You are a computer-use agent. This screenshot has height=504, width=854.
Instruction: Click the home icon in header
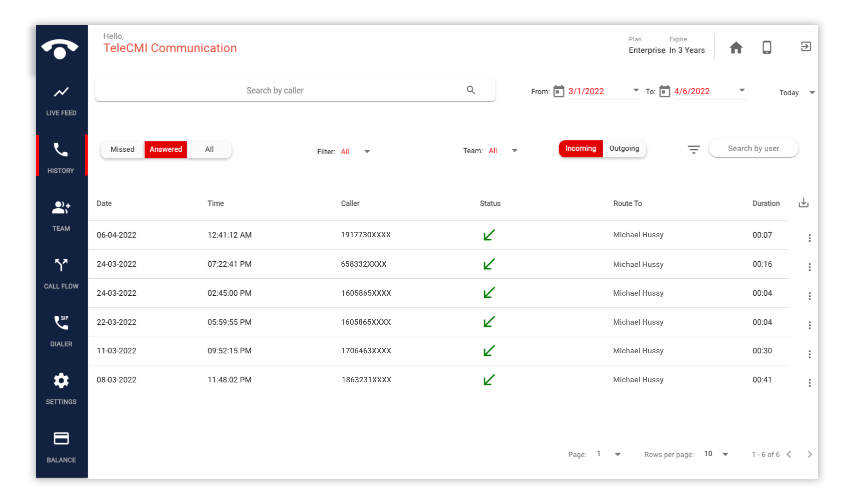[736, 47]
